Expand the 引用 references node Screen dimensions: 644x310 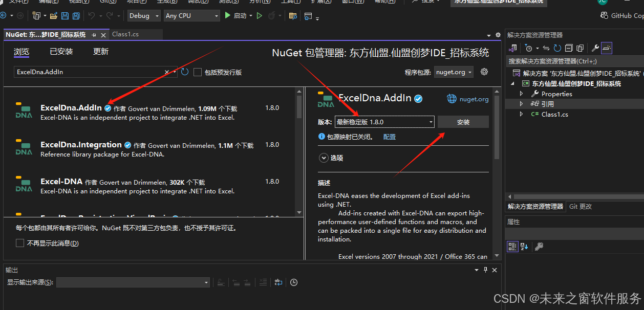point(521,104)
